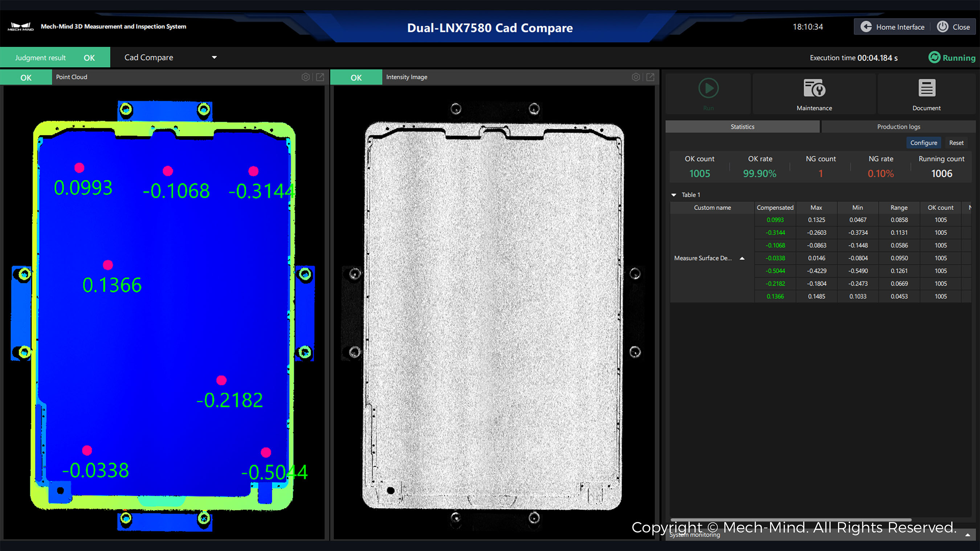Click the -0.3734 Min cell
The image size is (980, 551).
857,233
